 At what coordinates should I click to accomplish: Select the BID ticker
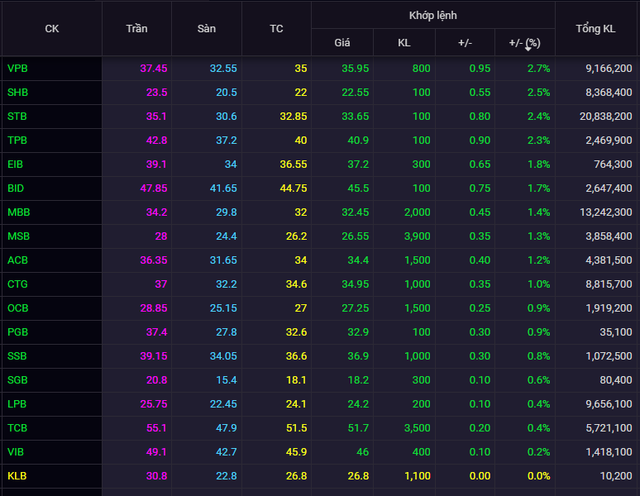coord(16,188)
